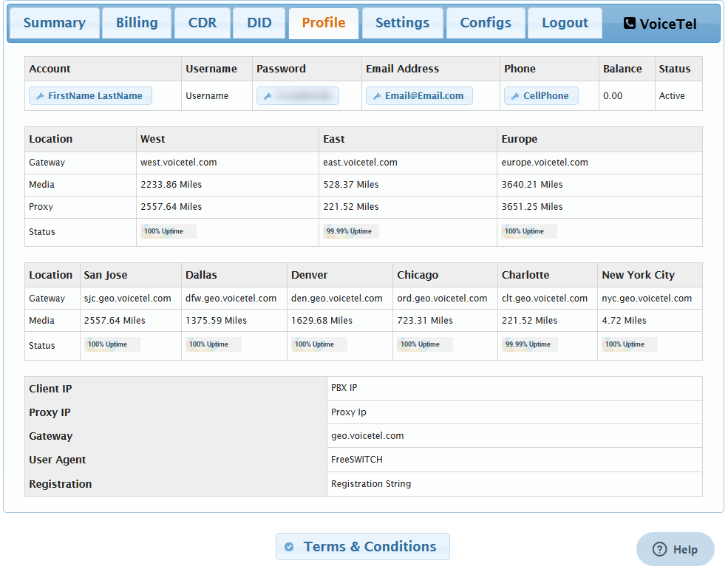The image size is (728, 572).
Task: Click Chicago 100% Uptime status badge
Action: [x=425, y=344]
